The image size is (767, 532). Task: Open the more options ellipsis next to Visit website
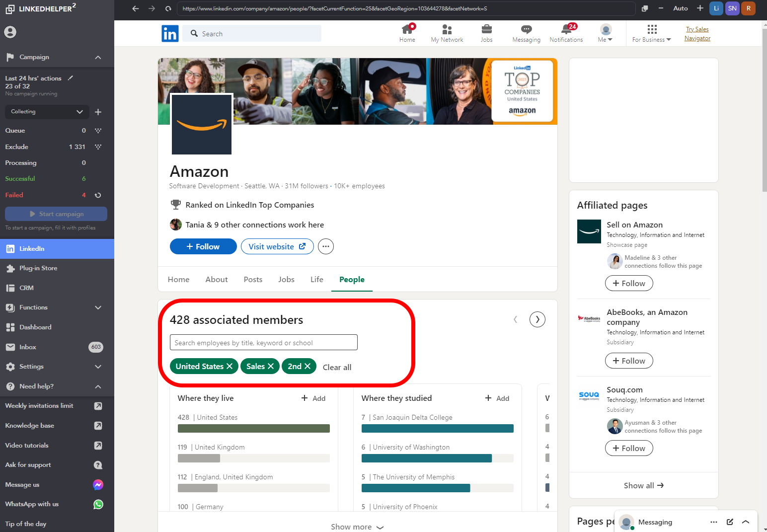click(326, 246)
